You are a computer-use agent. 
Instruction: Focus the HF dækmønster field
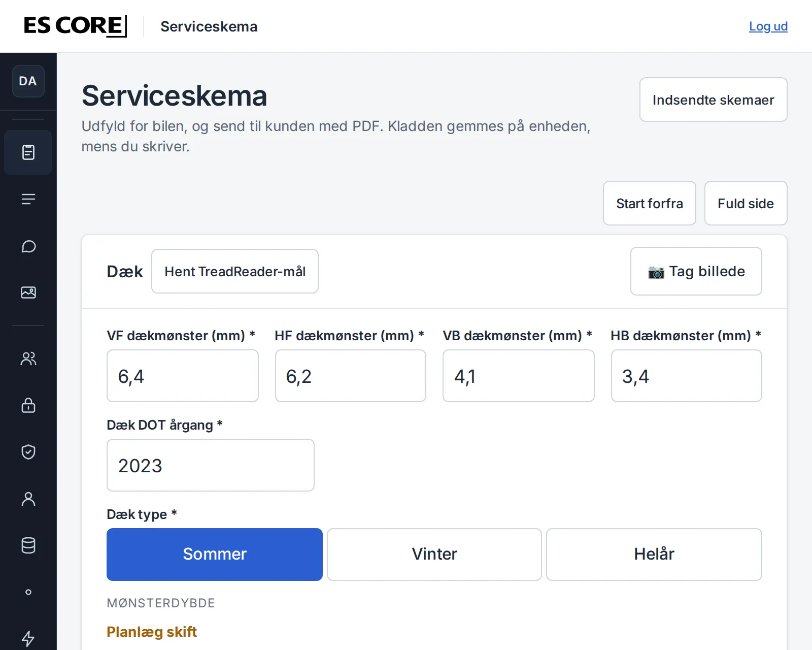click(x=351, y=376)
